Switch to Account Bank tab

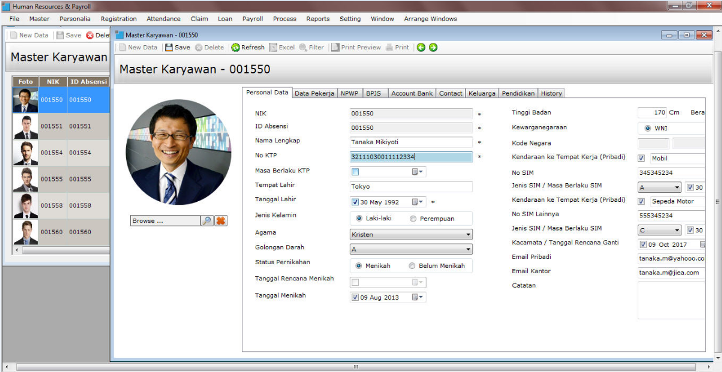[x=412, y=93]
